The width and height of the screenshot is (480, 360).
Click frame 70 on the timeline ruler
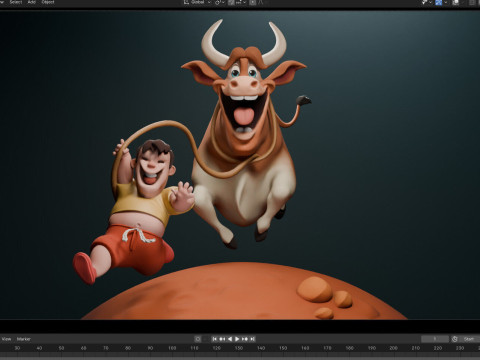(106, 348)
